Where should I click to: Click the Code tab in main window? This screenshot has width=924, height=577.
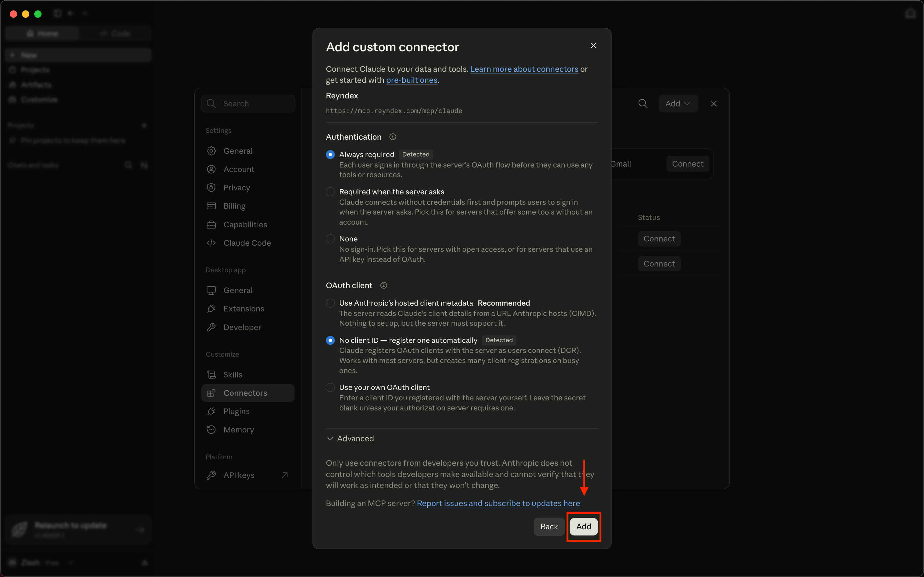point(115,34)
